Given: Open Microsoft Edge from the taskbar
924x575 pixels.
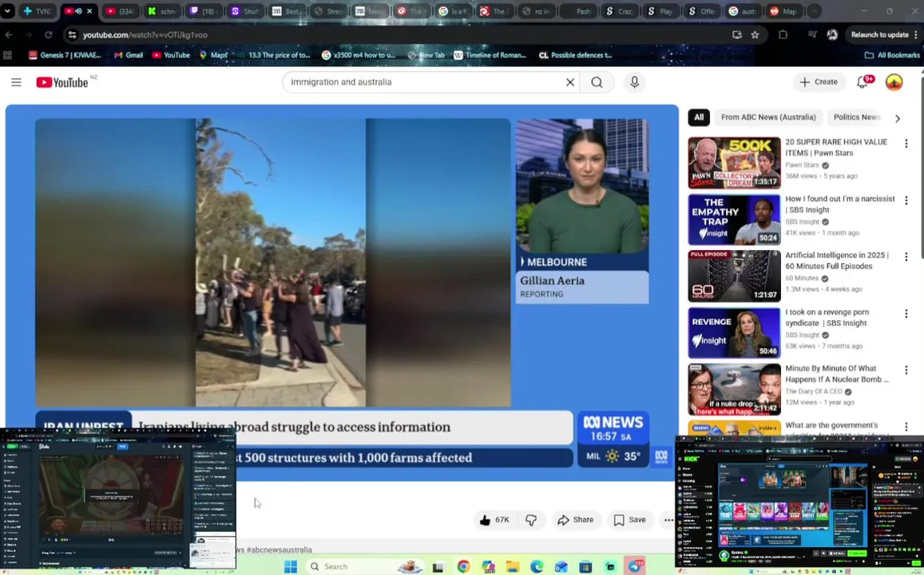Looking at the screenshot, I should pos(537,567).
